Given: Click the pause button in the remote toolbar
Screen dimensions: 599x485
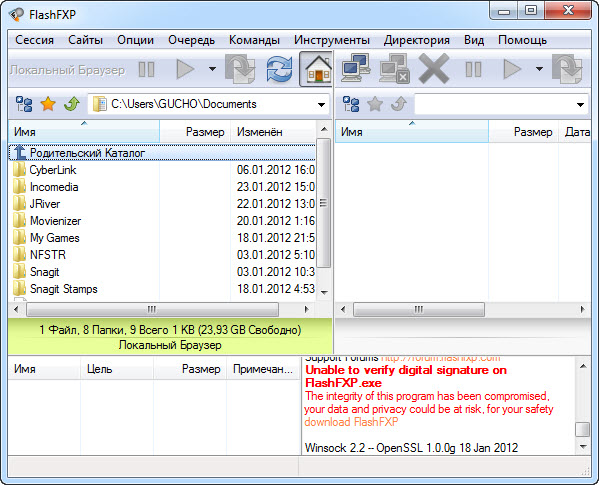Looking at the screenshot, I should click(473, 70).
